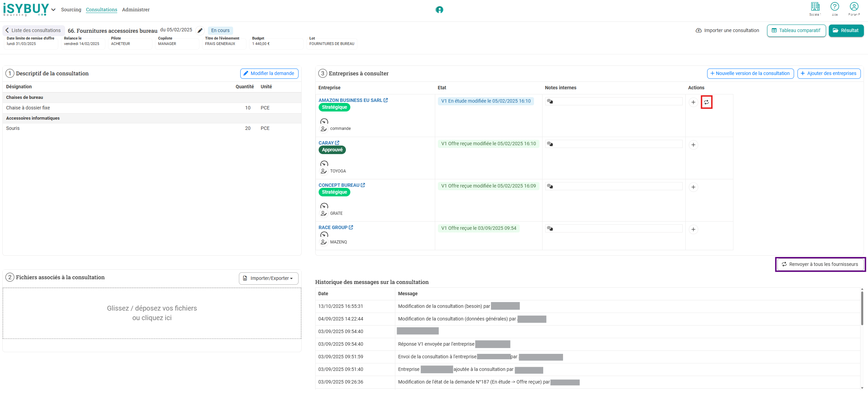The width and height of the screenshot is (868, 405).
Task: Click the pencil icon beside consultation date
Action: pos(200,31)
